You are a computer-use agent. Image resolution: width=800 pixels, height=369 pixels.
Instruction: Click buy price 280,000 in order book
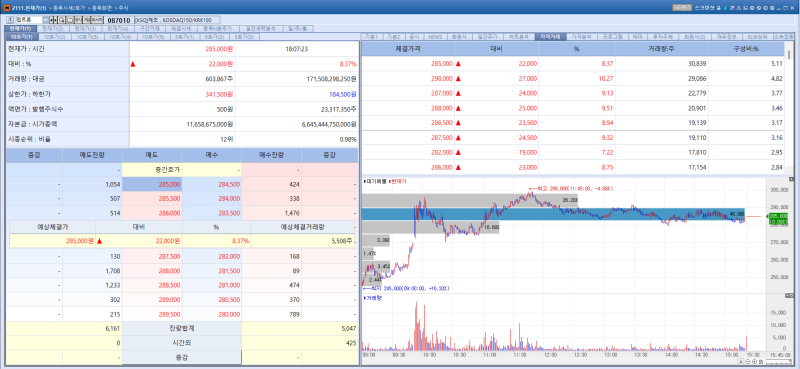212,314
